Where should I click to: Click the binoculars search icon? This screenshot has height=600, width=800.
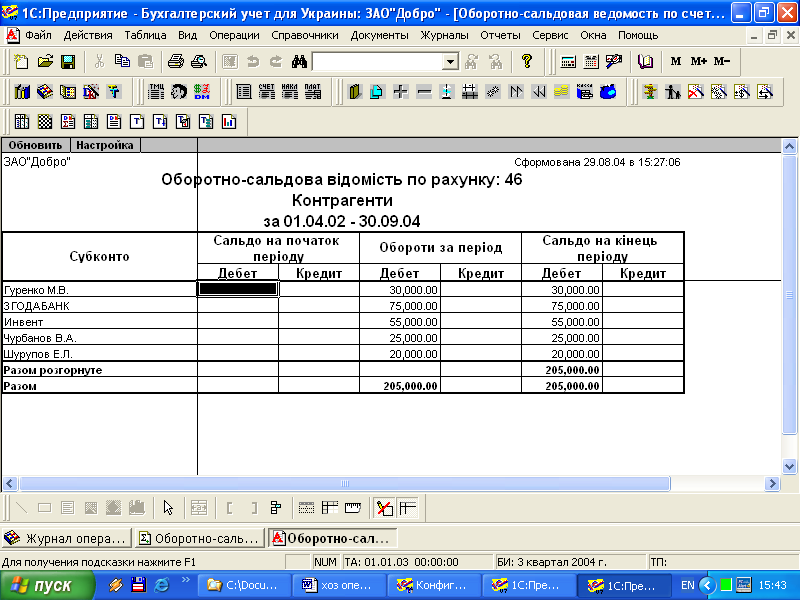(299, 62)
